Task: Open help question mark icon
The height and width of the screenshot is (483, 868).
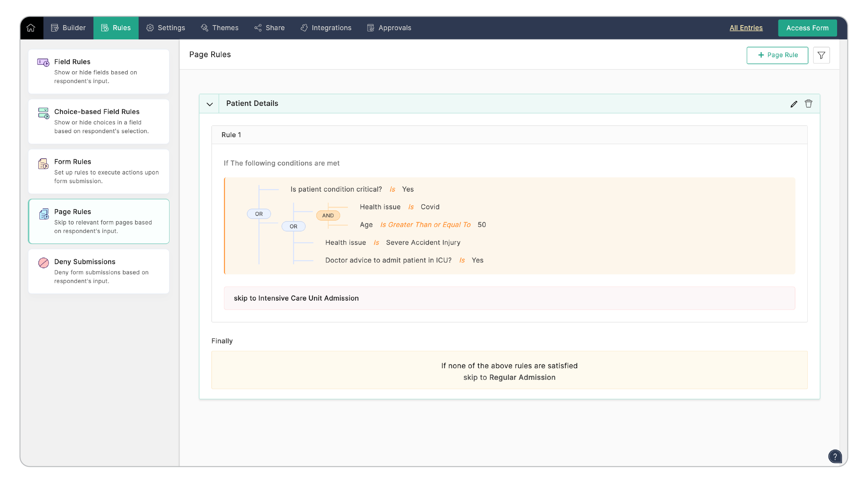Action: coord(834,456)
